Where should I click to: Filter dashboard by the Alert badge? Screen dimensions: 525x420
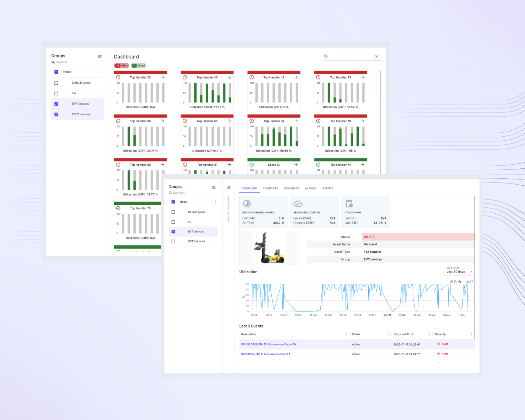(x=122, y=66)
